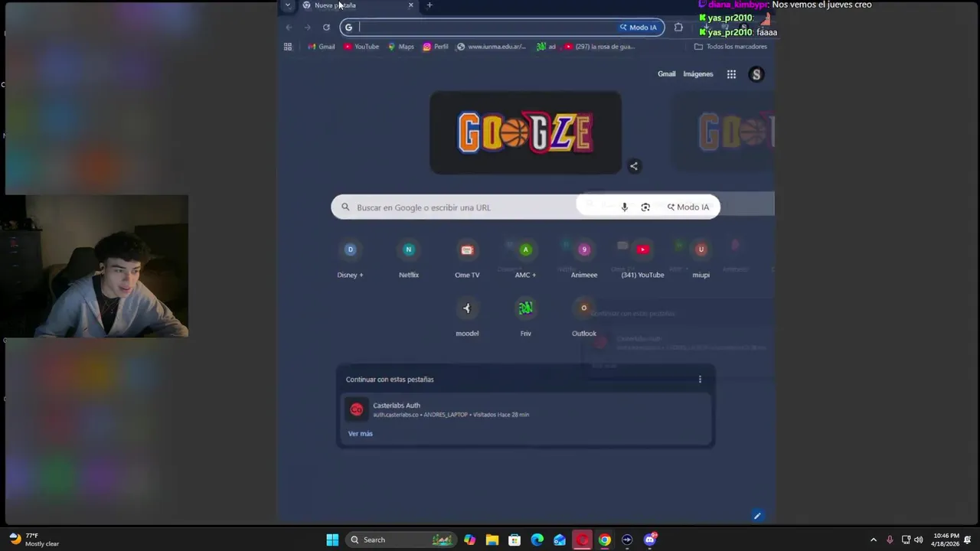Start voice search with the microphone
The width and height of the screenshot is (980, 551).
coord(625,207)
